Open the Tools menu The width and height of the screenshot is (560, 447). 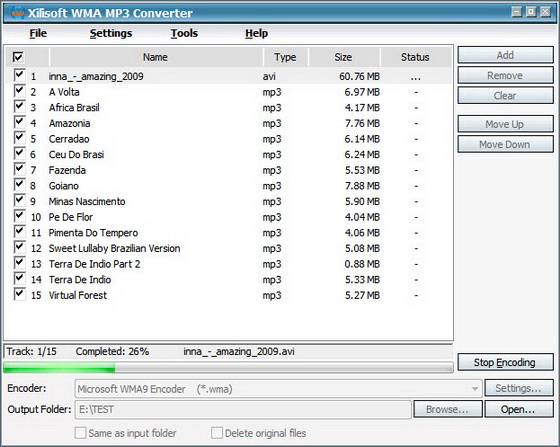184,33
